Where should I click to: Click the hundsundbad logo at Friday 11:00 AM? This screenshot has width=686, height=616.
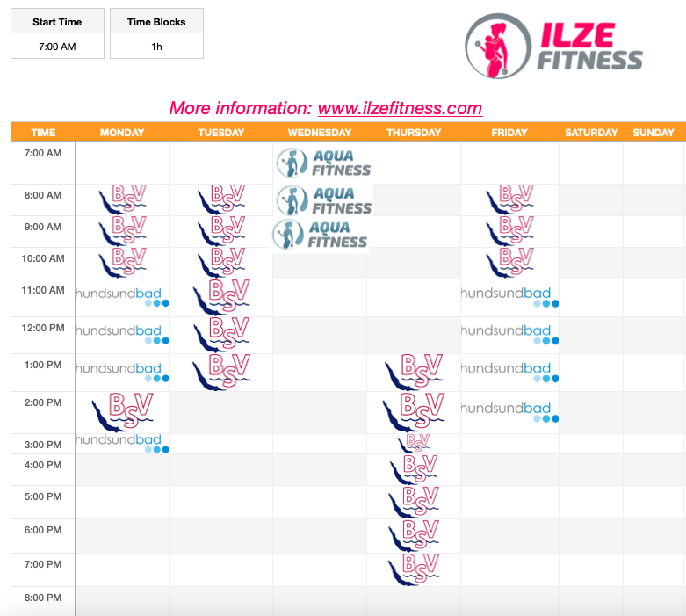tap(509, 297)
